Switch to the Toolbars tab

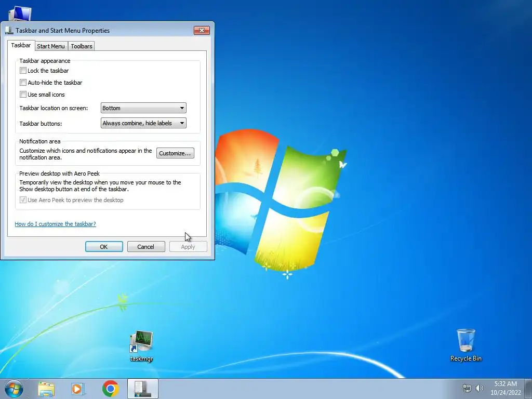[82, 46]
